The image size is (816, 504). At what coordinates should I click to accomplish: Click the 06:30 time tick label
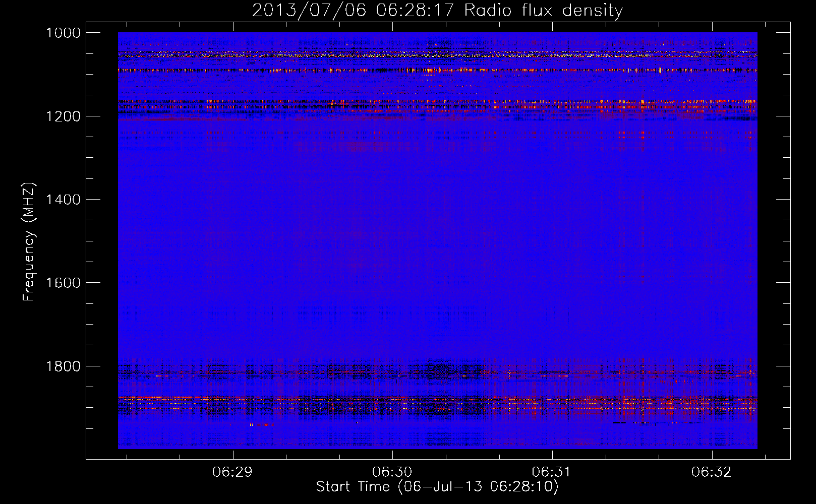point(392,472)
